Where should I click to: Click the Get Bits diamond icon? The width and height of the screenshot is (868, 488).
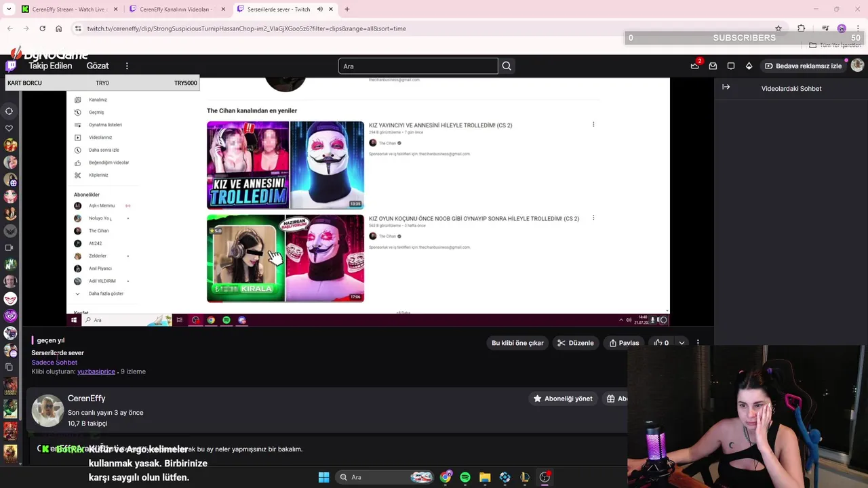(x=749, y=66)
